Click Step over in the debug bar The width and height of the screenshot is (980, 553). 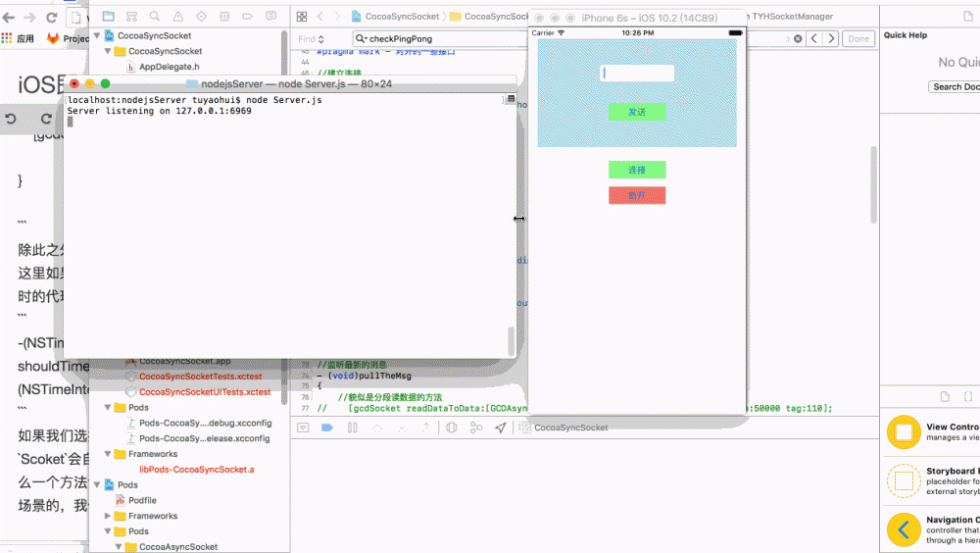pyautogui.click(x=377, y=427)
